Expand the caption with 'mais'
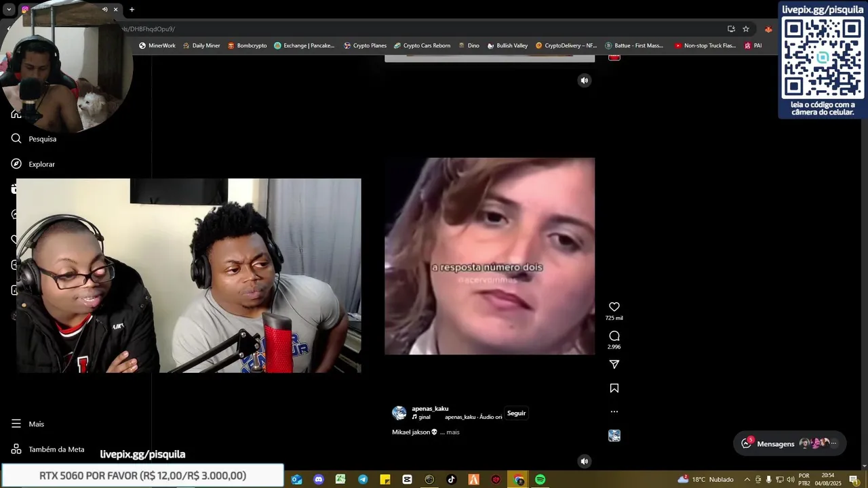This screenshot has width=868, height=488. pyautogui.click(x=453, y=432)
